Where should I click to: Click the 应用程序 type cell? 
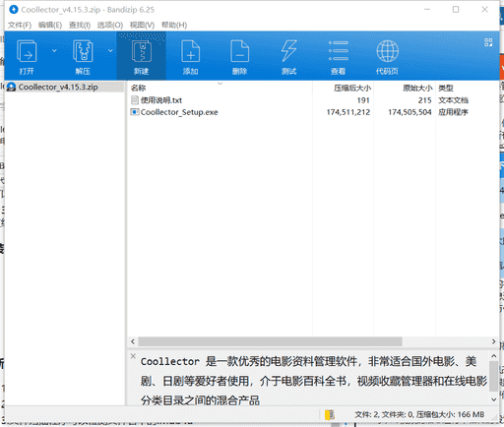(x=453, y=112)
